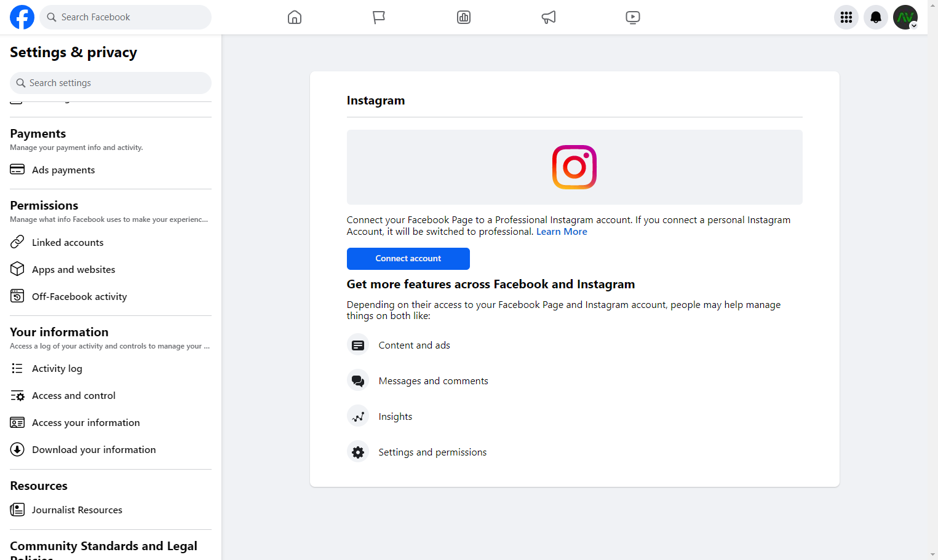The height and width of the screenshot is (560, 938).
Task: Open Linked accounts settings
Action: pos(111,242)
